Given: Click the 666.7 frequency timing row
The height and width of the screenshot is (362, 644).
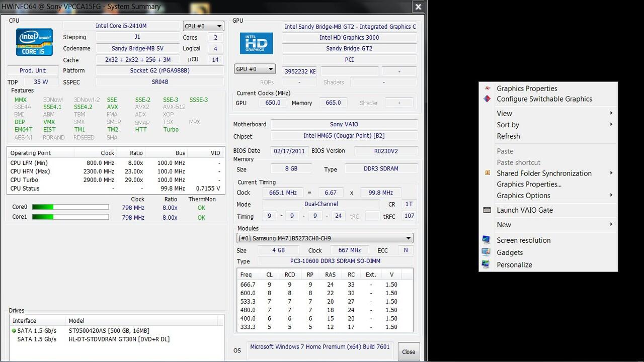Looking at the screenshot, I should (x=325, y=285).
